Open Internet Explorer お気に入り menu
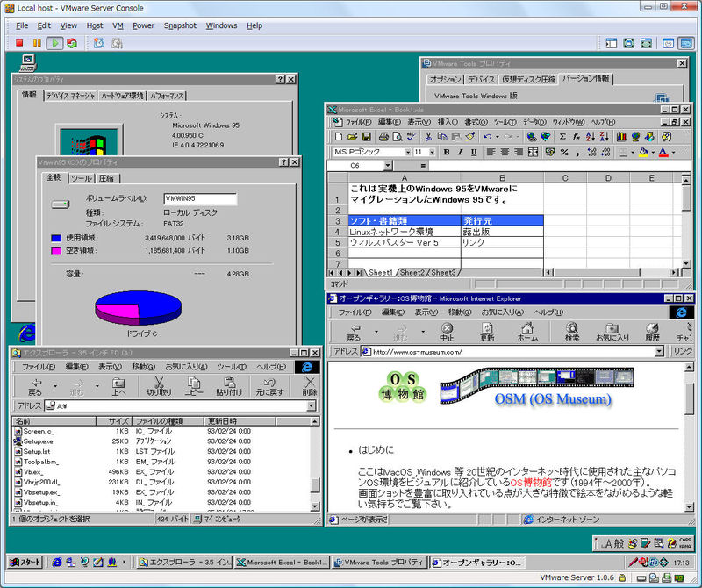The height and width of the screenshot is (588, 702). click(502, 312)
